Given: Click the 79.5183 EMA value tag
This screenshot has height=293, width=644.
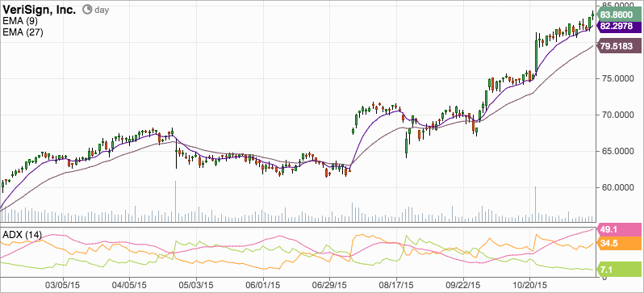Looking at the screenshot, I should pos(618,46).
